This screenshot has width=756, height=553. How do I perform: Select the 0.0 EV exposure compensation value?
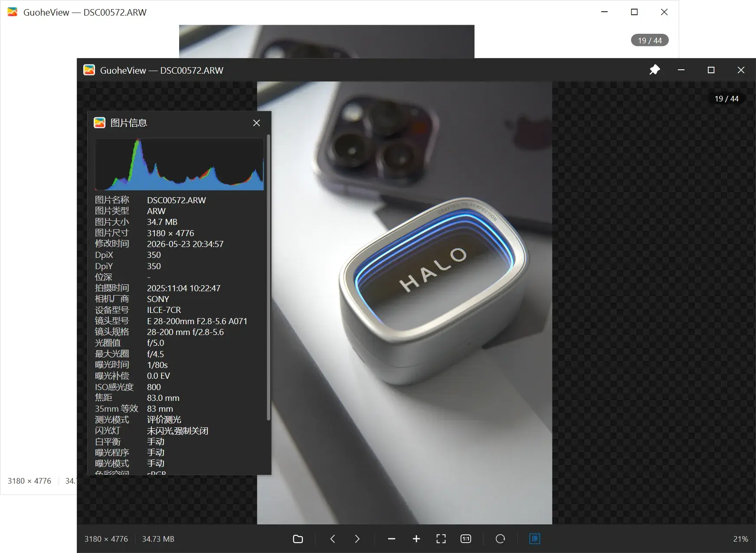[x=158, y=376]
